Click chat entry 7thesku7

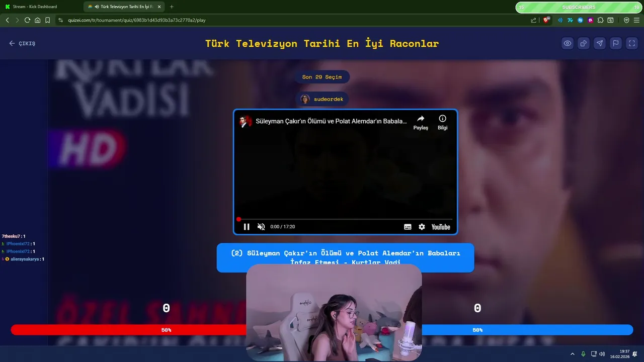click(14, 236)
